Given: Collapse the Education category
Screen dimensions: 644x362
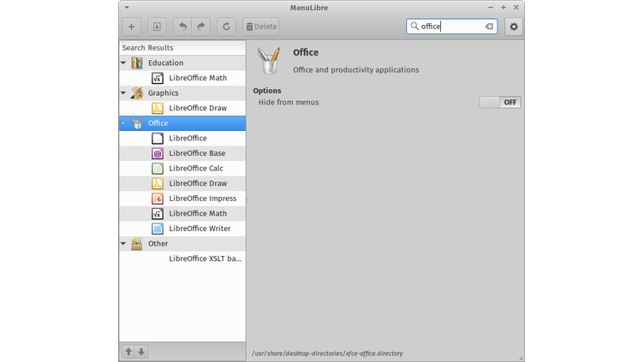Looking at the screenshot, I should [x=123, y=63].
